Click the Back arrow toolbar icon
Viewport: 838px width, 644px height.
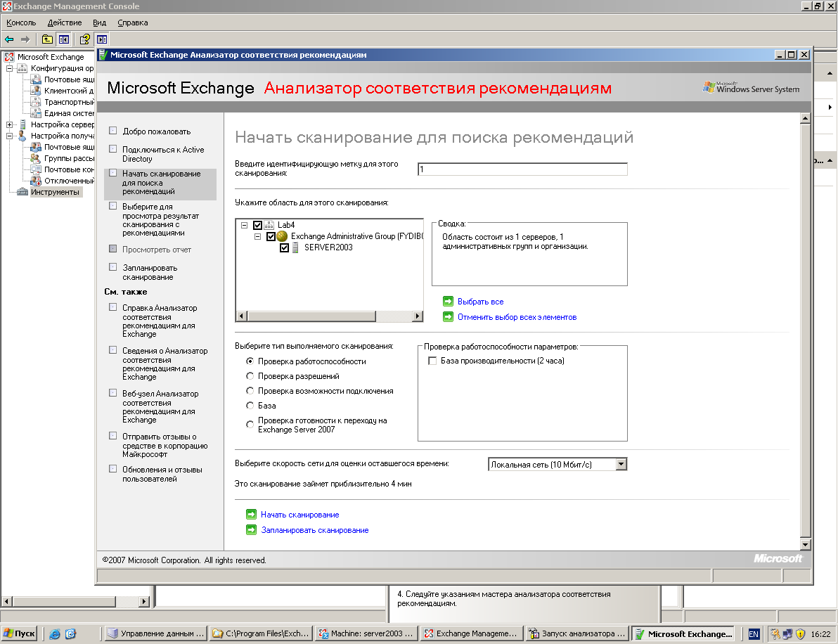9,39
